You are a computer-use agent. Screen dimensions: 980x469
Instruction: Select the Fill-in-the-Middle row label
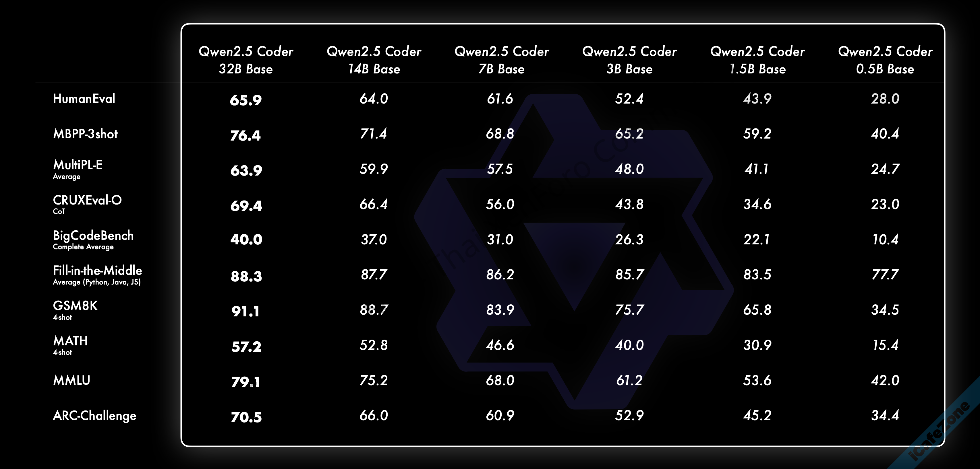tap(97, 275)
